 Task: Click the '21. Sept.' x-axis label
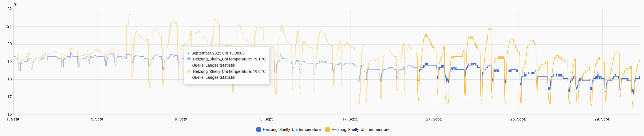pyautogui.click(x=434, y=119)
